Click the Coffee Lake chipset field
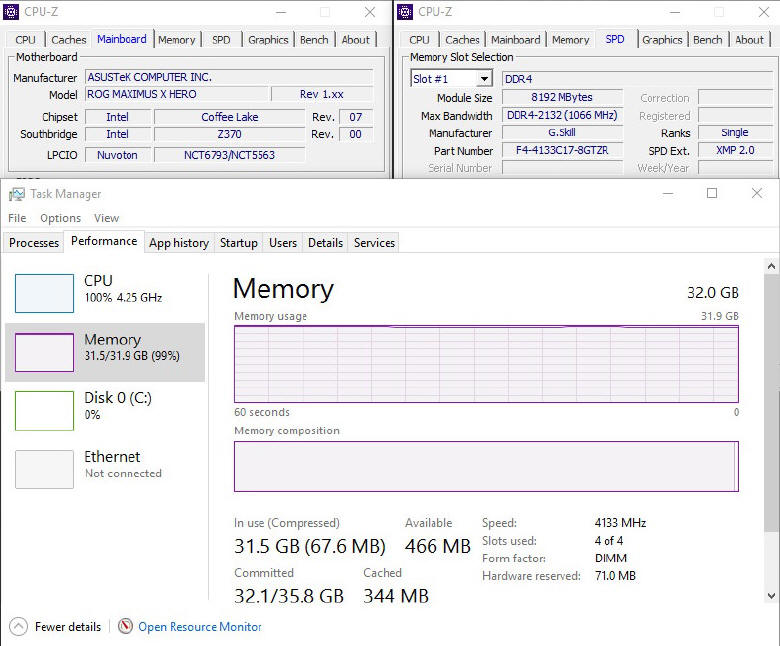 pyautogui.click(x=230, y=117)
